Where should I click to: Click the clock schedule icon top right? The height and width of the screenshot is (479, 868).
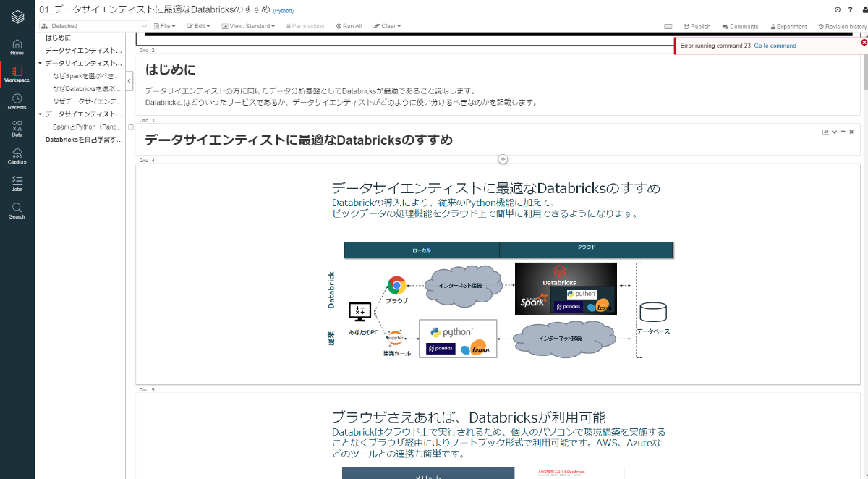[838, 9]
